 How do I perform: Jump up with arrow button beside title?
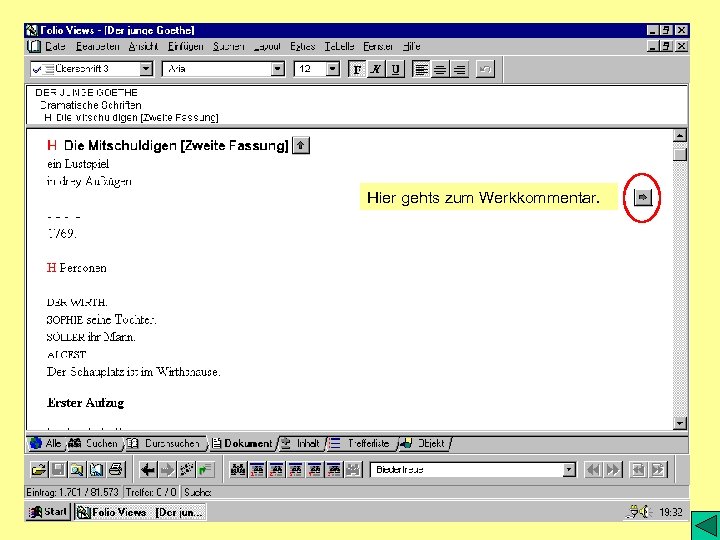click(x=301, y=146)
